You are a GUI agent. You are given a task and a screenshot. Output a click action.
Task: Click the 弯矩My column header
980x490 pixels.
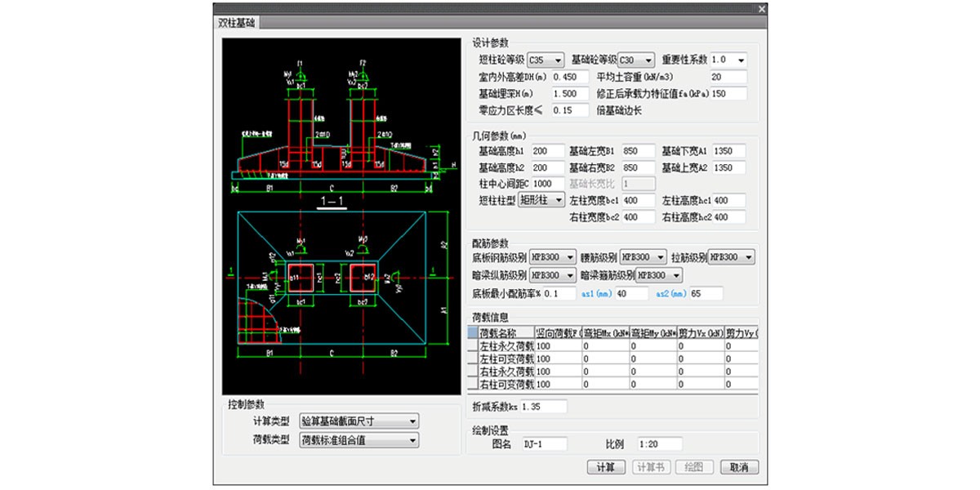(x=653, y=333)
